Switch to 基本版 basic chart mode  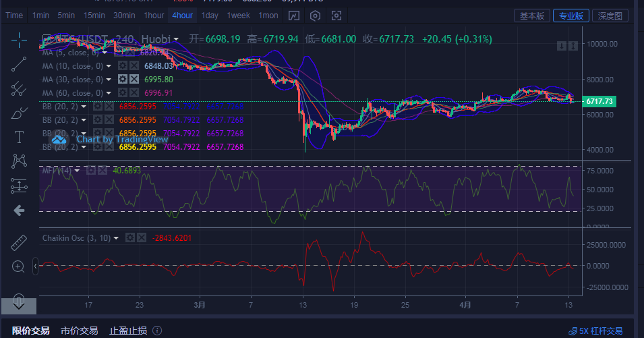[532, 16]
